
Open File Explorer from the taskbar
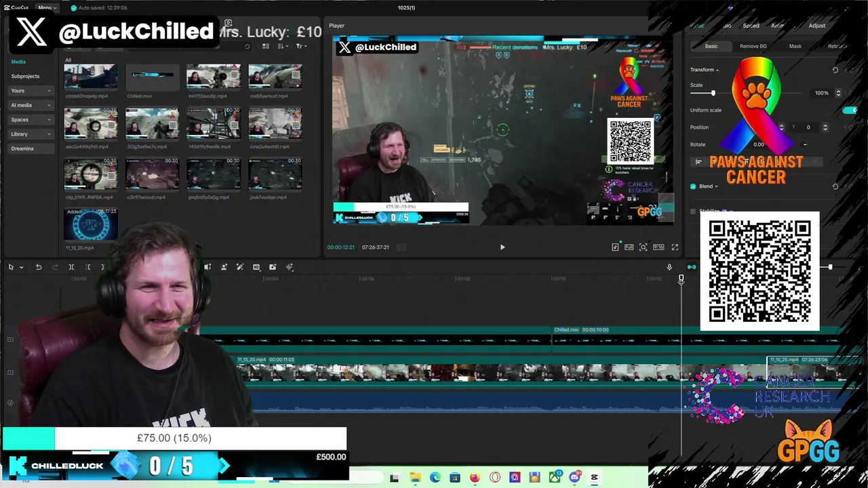click(x=414, y=478)
